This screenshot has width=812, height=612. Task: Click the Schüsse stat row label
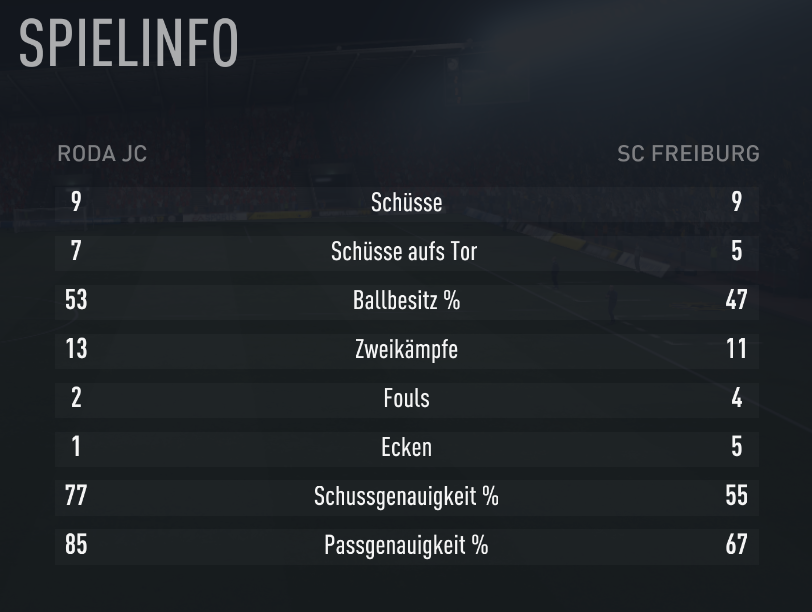click(407, 202)
